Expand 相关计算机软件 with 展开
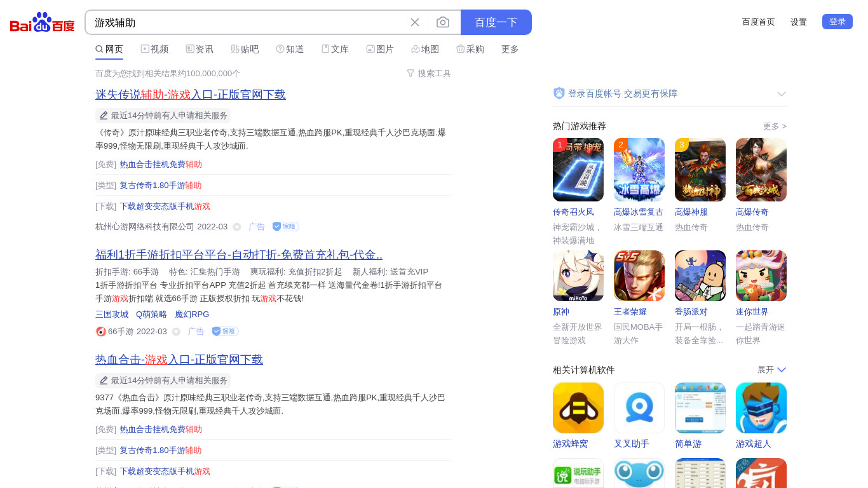Screen dimensions: 868x488 click(x=771, y=370)
